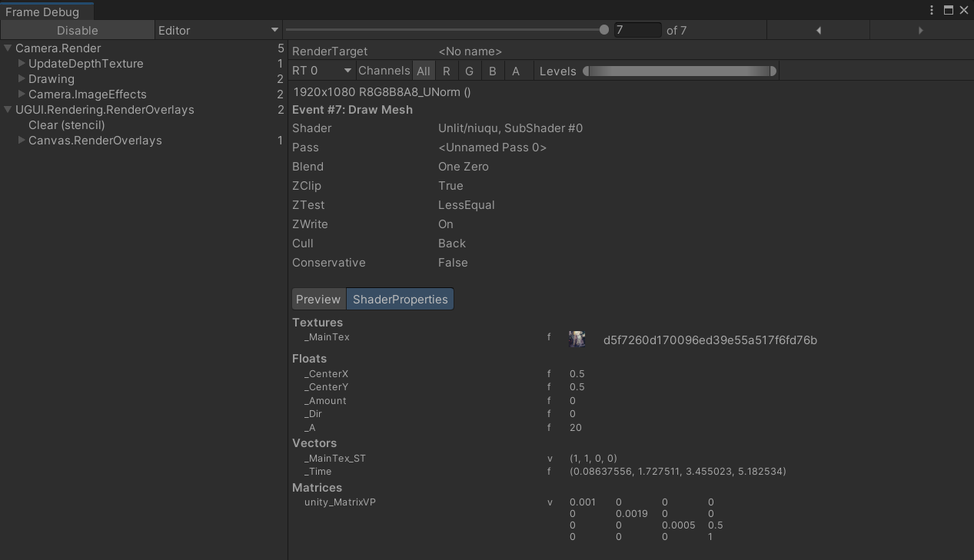Click the _MainTex texture thumbnail

point(577,340)
